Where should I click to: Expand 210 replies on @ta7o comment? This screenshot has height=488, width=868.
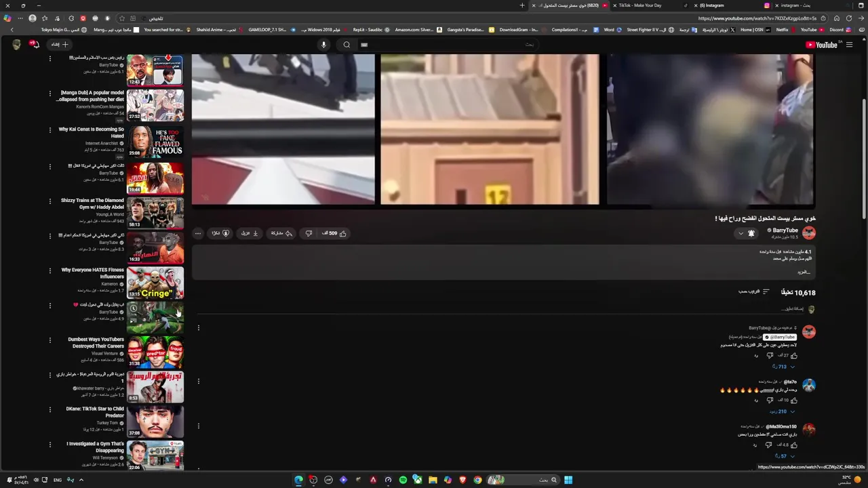click(782, 411)
